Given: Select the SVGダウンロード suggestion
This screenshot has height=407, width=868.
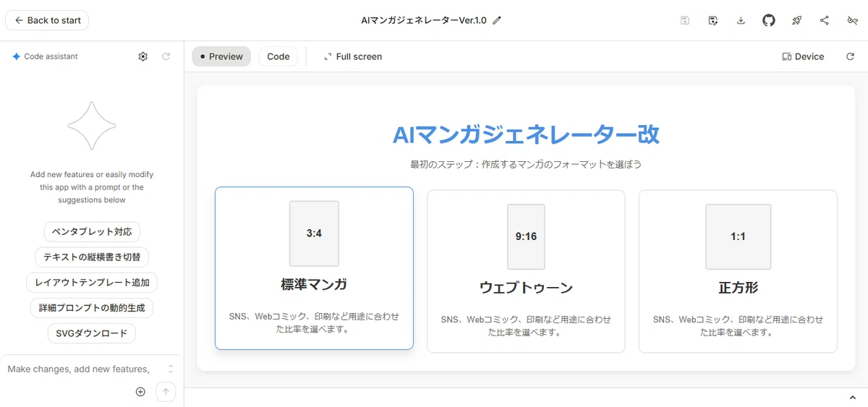Looking at the screenshot, I should coord(92,333).
